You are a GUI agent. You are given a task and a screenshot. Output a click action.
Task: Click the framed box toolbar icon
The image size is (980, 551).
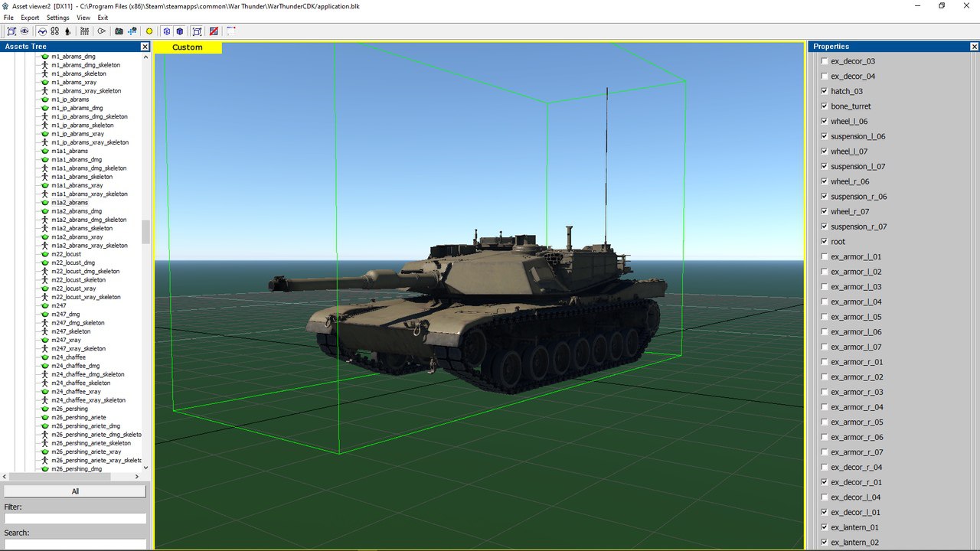197,31
